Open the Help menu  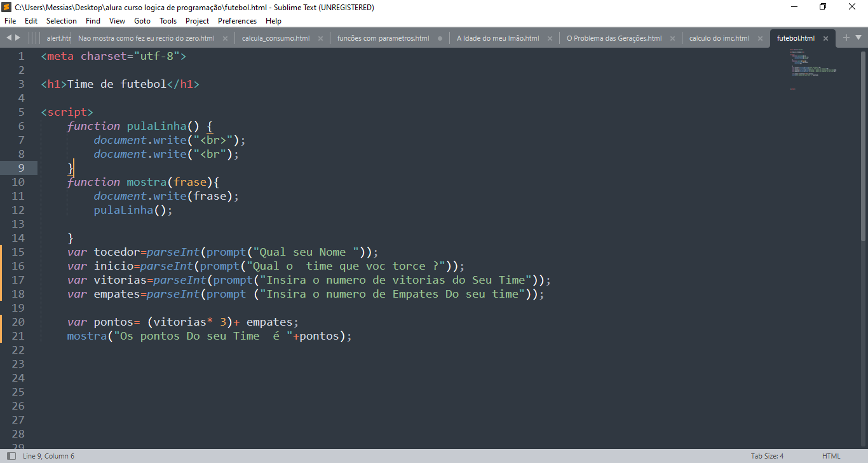tap(273, 21)
